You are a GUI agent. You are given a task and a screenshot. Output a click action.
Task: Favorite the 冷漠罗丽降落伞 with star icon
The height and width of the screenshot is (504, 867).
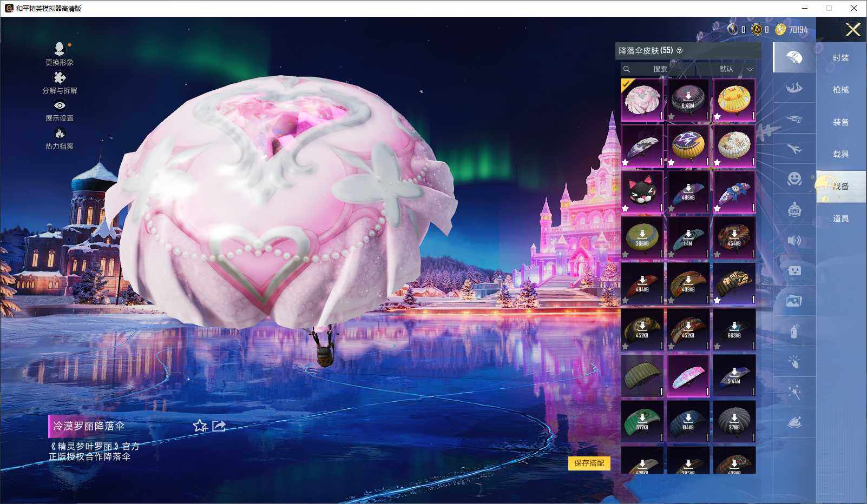pos(200,426)
